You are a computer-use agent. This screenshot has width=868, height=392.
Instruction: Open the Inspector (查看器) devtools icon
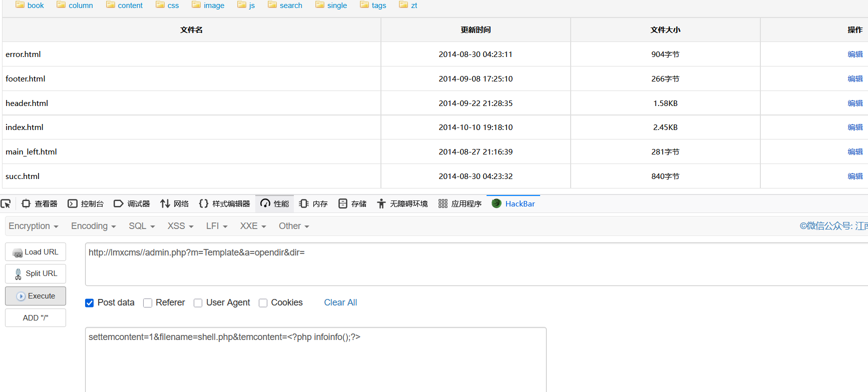click(26, 203)
